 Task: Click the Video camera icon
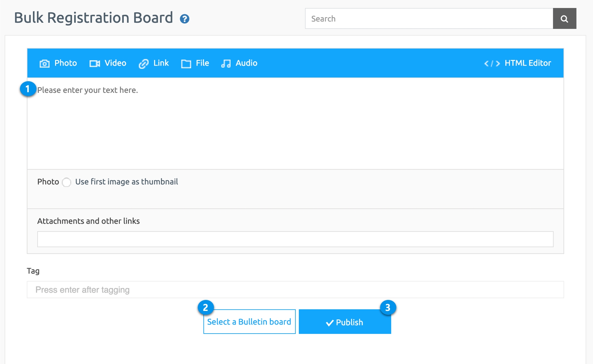click(95, 63)
